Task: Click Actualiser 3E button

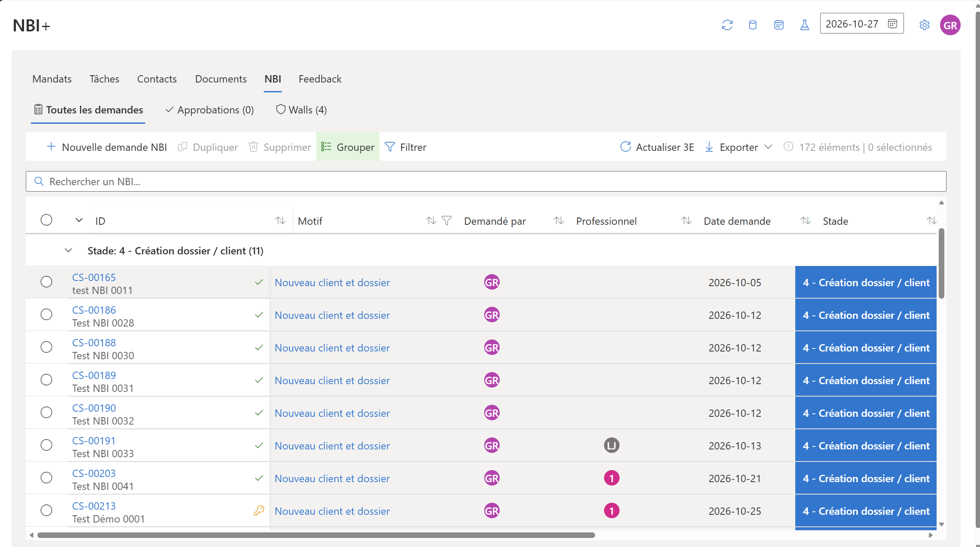Action: (657, 147)
